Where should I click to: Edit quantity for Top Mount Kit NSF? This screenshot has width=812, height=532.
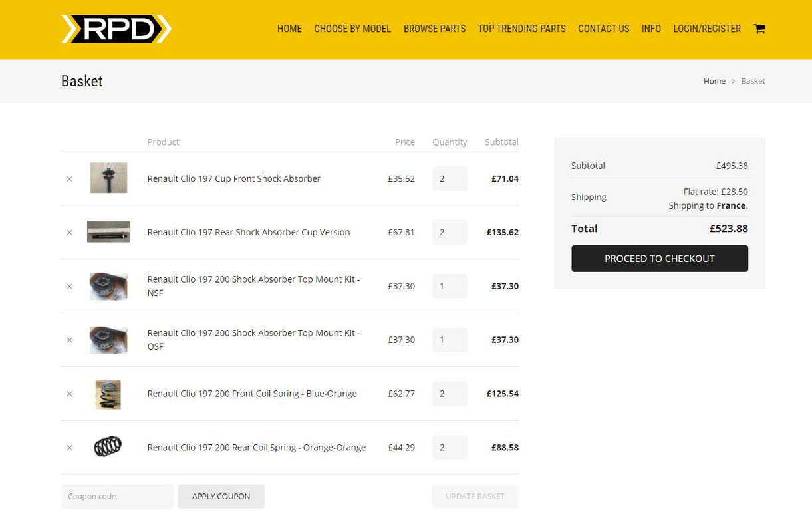[450, 286]
